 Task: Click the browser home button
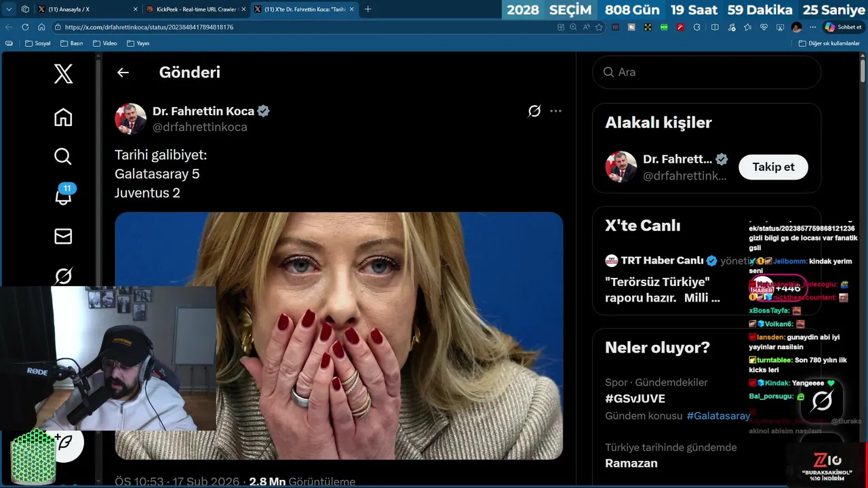tap(41, 27)
